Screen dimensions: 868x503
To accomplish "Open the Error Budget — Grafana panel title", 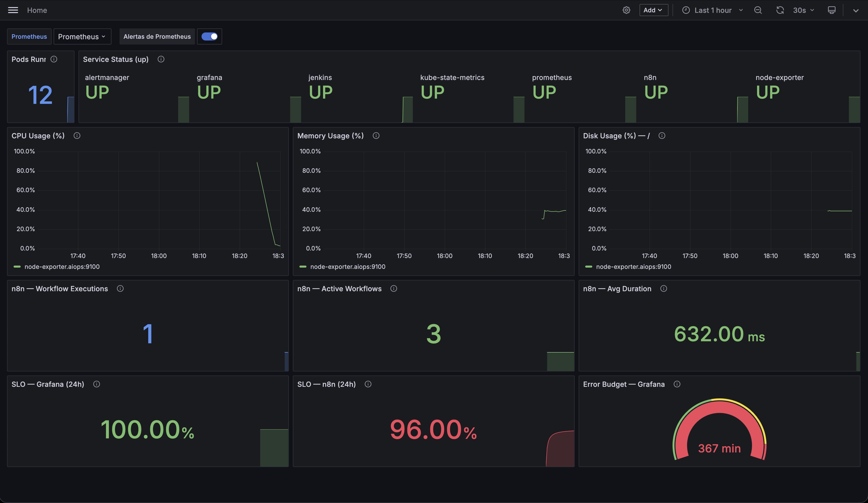I will [x=624, y=384].
